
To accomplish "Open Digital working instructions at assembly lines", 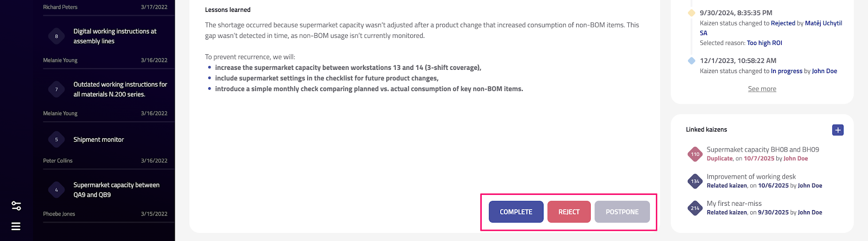I will (115, 36).
